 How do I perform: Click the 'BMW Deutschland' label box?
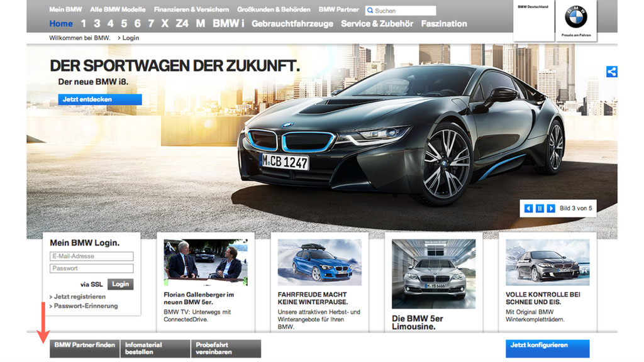point(533,19)
